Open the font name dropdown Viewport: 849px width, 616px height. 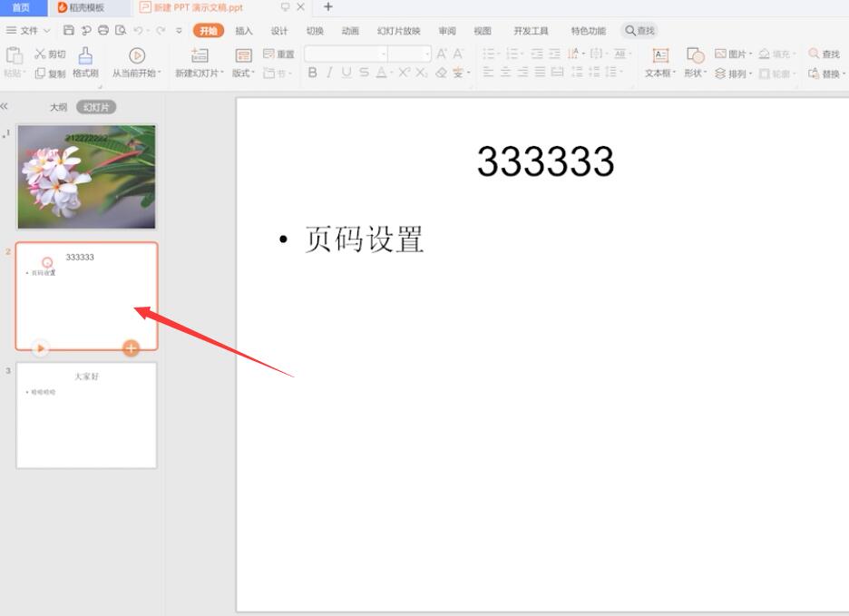pos(384,54)
